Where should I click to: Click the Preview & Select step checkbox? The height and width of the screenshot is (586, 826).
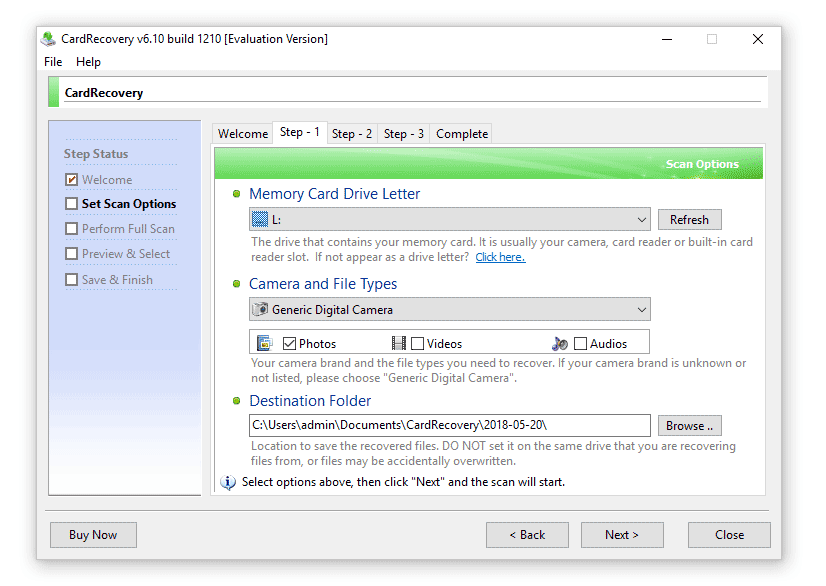[x=72, y=253]
